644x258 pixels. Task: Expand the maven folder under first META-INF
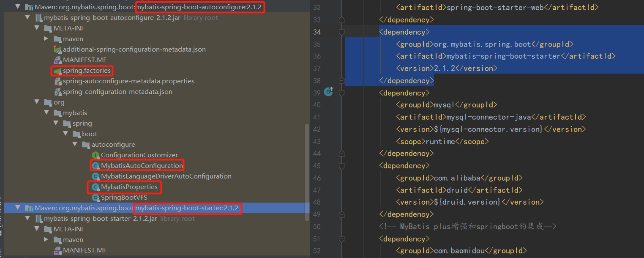[x=46, y=39]
